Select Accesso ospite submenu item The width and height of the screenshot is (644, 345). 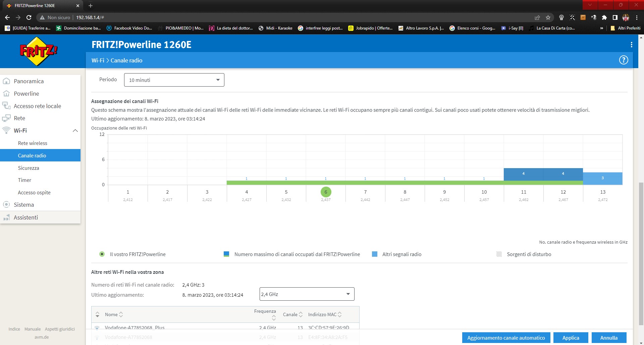40,193
